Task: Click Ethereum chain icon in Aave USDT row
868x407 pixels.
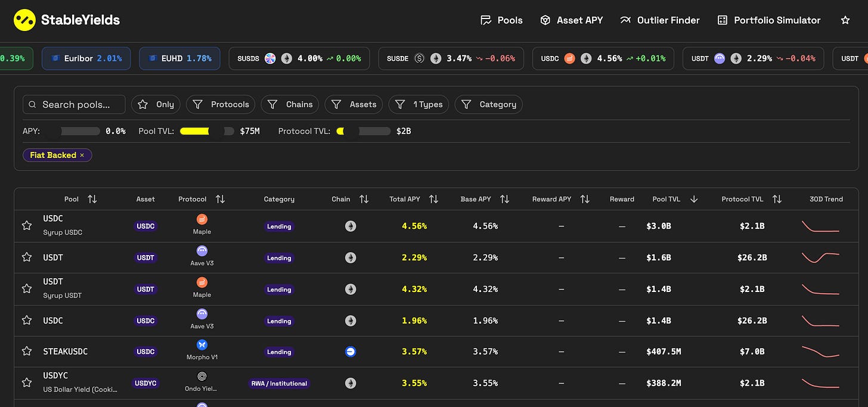Action: (351, 258)
